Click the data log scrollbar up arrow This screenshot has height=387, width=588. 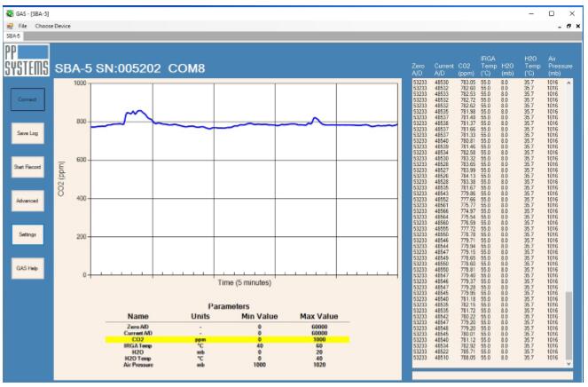tap(568, 83)
